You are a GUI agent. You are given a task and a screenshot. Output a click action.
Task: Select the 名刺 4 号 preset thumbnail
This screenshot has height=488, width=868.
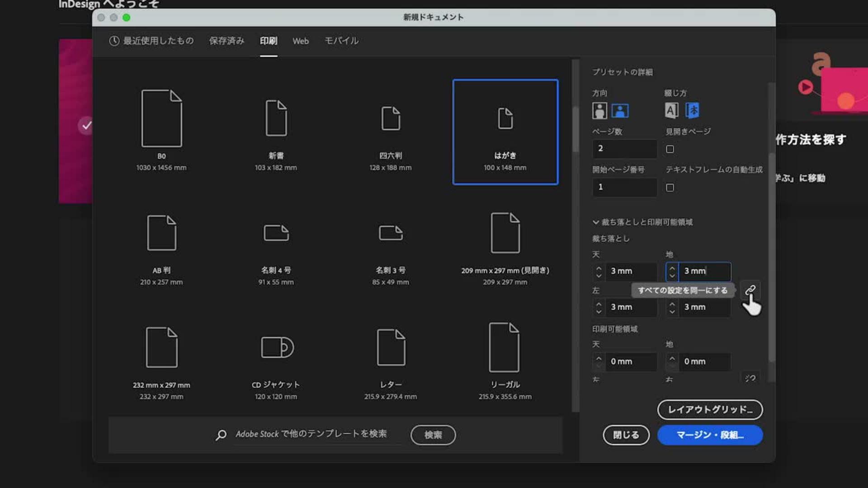[276, 233]
